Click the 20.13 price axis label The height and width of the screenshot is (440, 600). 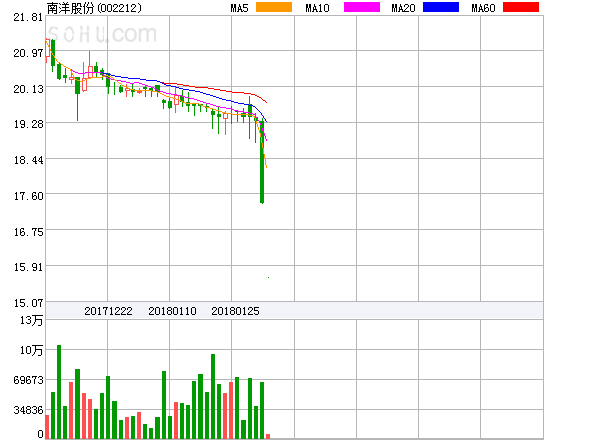coord(28,89)
